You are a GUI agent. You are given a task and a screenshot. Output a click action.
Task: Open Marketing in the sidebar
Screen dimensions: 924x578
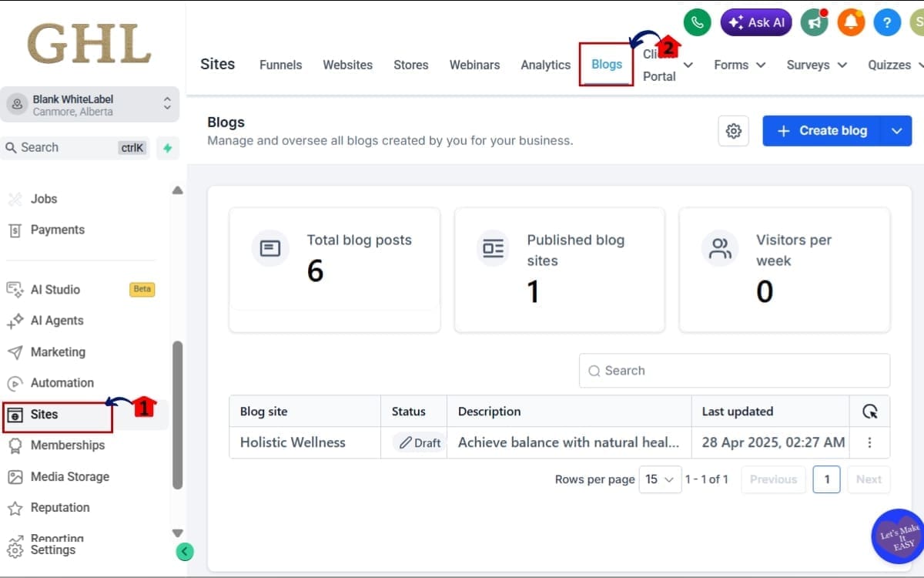click(58, 352)
